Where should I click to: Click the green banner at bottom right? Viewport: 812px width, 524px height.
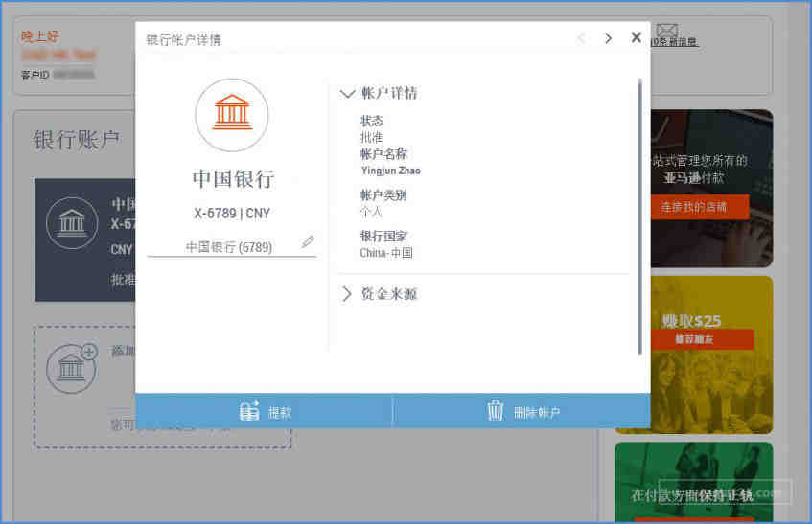point(693,482)
